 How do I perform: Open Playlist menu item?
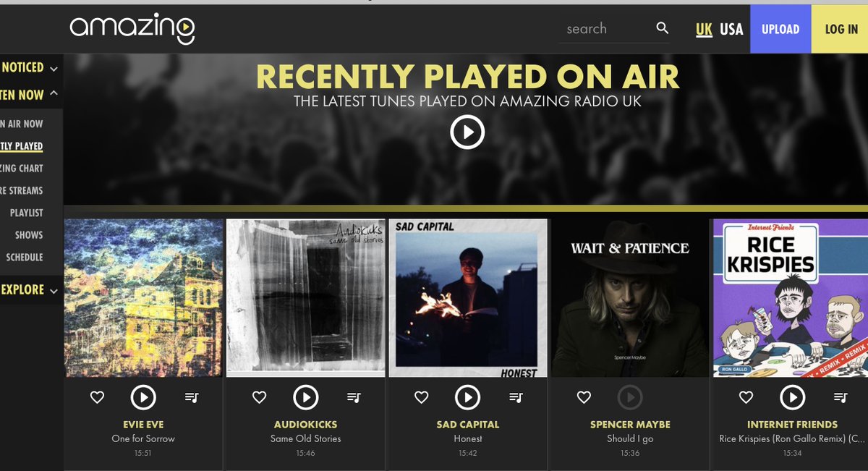coord(26,213)
